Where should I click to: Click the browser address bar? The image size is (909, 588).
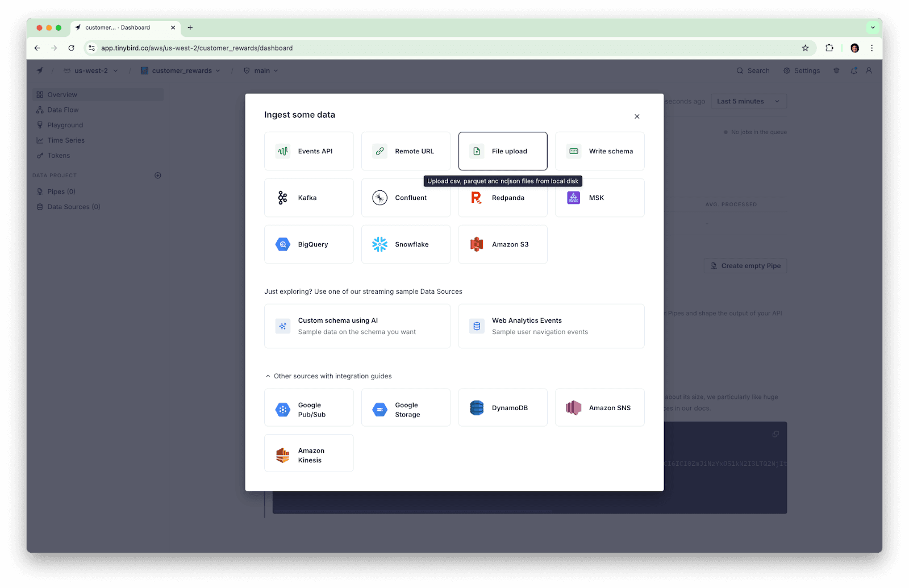click(x=450, y=48)
